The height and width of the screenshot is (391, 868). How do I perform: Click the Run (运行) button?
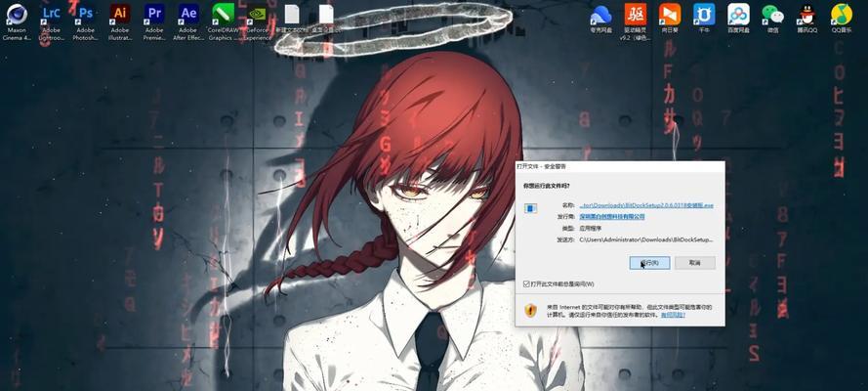(x=650, y=263)
